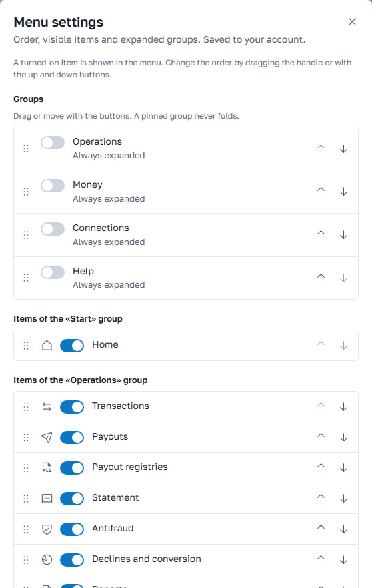
Task: Move Help group up
Action: tap(321, 278)
